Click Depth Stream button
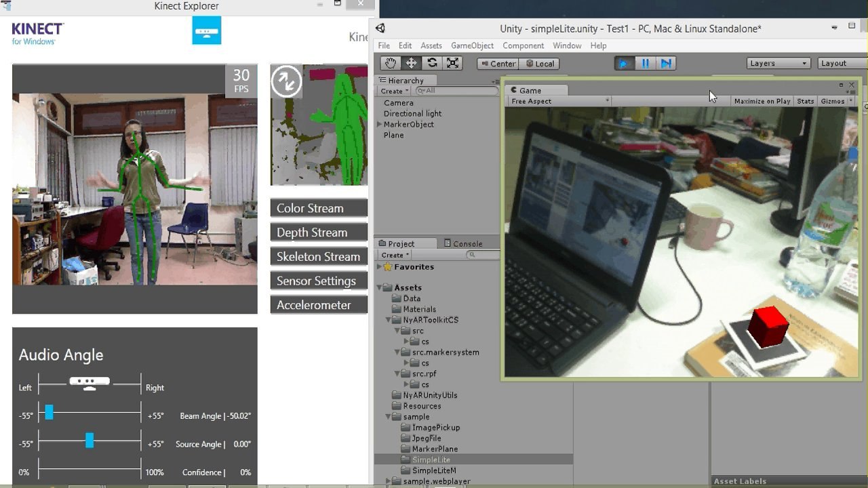Image resolution: width=868 pixels, height=488 pixels. point(319,232)
